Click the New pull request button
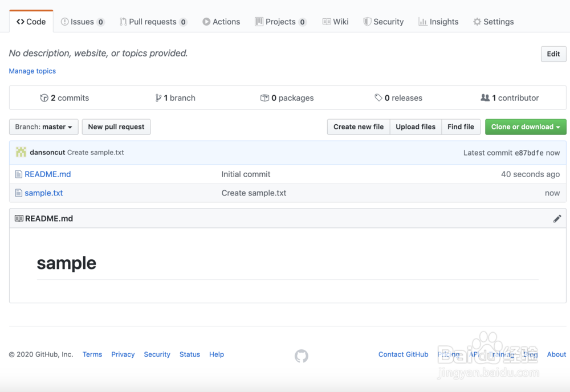Screen dimensions: 570x392 pyautogui.click(x=116, y=127)
